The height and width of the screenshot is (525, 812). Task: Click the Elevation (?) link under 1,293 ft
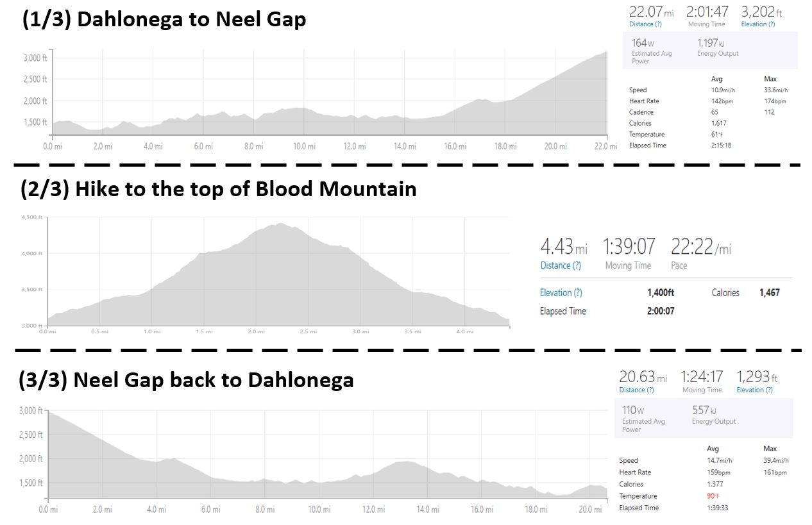coord(754,390)
